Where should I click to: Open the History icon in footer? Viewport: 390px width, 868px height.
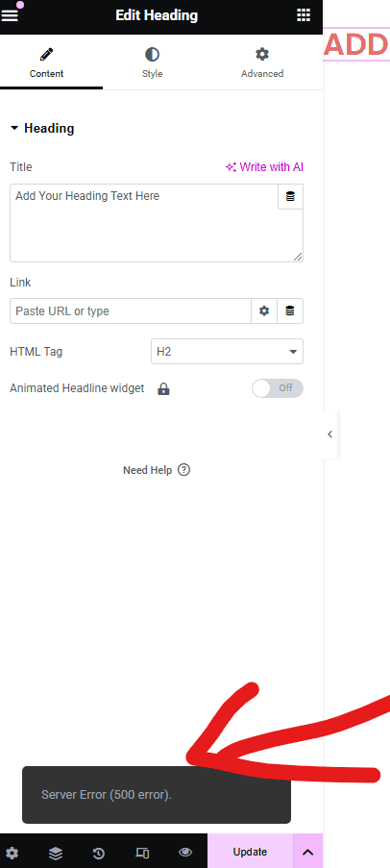click(99, 852)
